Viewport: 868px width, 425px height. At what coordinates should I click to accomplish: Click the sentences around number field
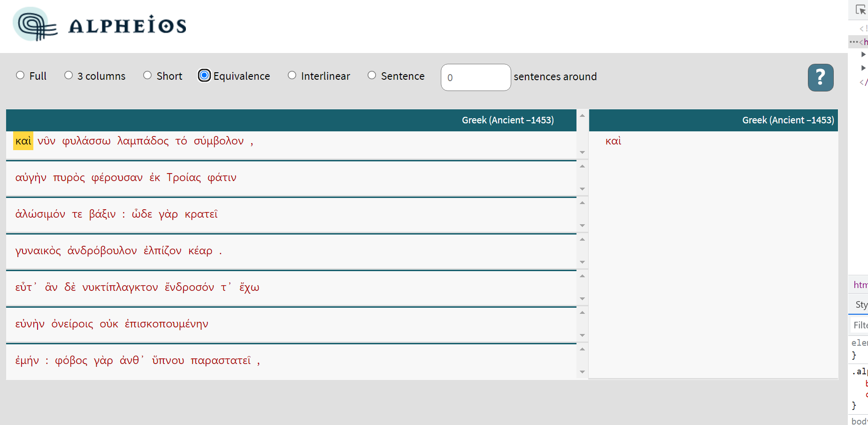475,77
